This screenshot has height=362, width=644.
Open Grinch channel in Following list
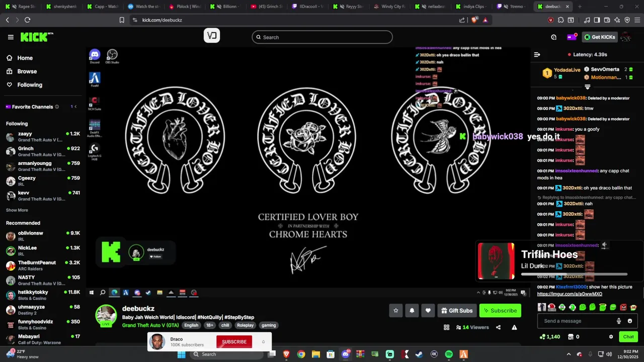pyautogui.click(x=43, y=151)
